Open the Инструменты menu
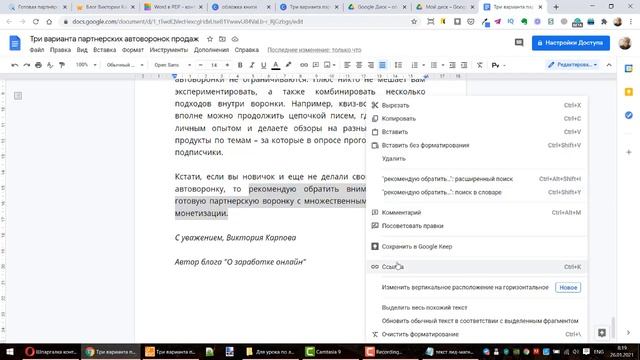Viewport: 640px width, 360px height. coord(169,50)
